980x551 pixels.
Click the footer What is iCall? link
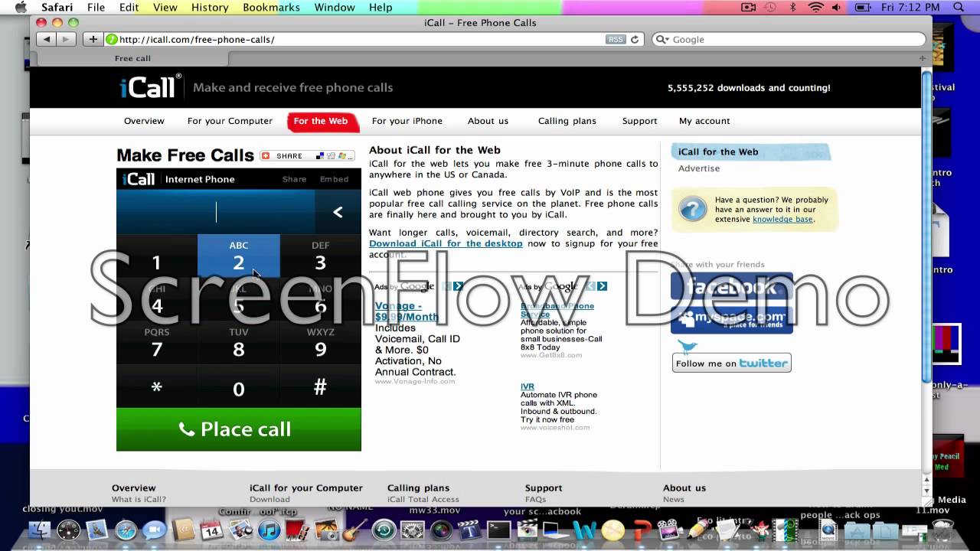coord(139,499)
